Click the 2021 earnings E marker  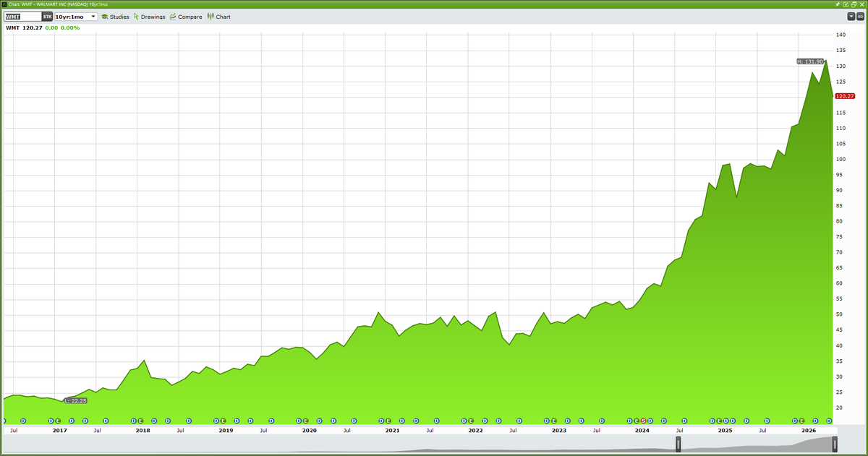pos(388,420)
